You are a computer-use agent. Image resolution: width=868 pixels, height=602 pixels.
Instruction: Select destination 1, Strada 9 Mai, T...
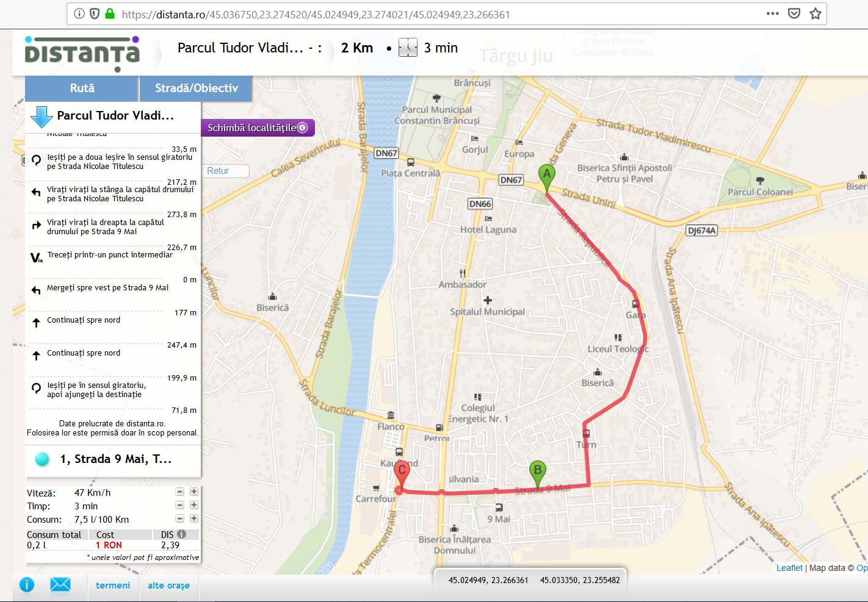115,459
